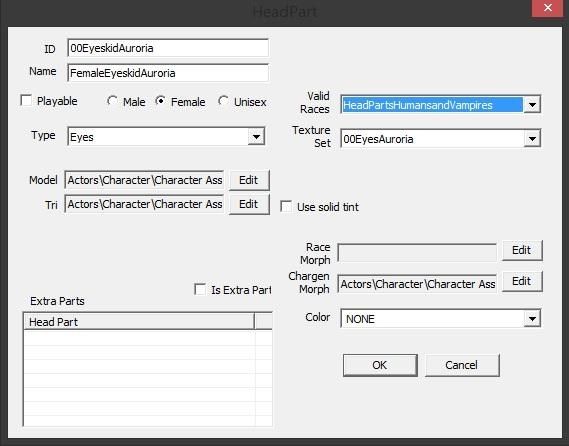
Task: Click the Head Part column header
Action: tap(139, 322)
